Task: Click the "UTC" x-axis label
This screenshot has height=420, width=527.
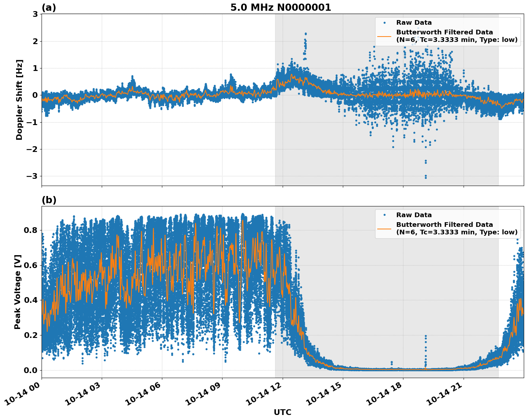Action: [x=282, y=412]
